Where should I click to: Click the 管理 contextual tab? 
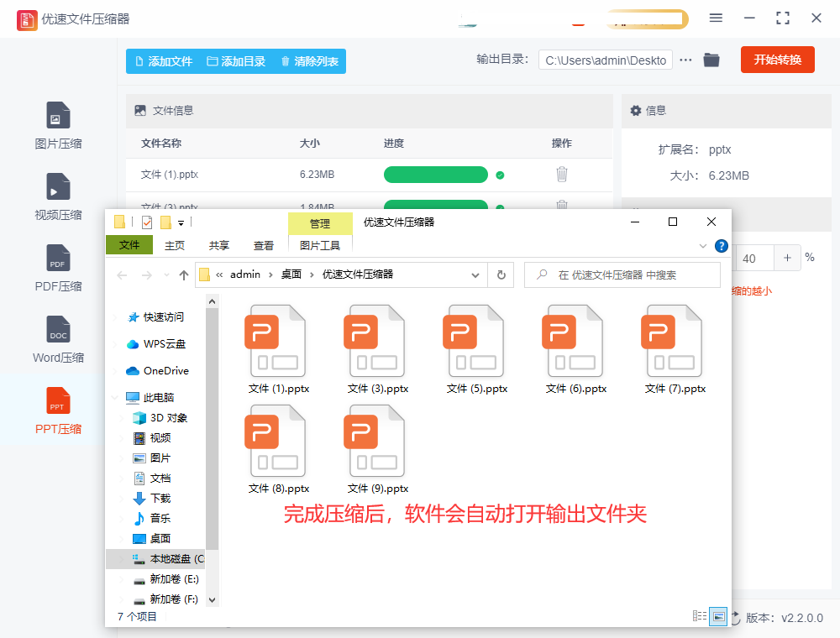[x=320, y=223]
